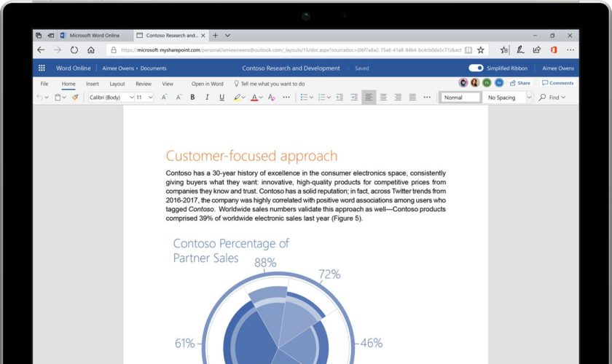Screen dimensions: 612x364
Task: Justify the paragraph text
Action: point(412,98)
